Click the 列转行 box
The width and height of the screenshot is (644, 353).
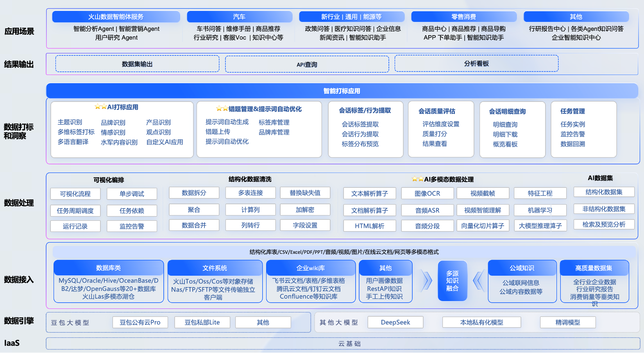tap(250, 225)
